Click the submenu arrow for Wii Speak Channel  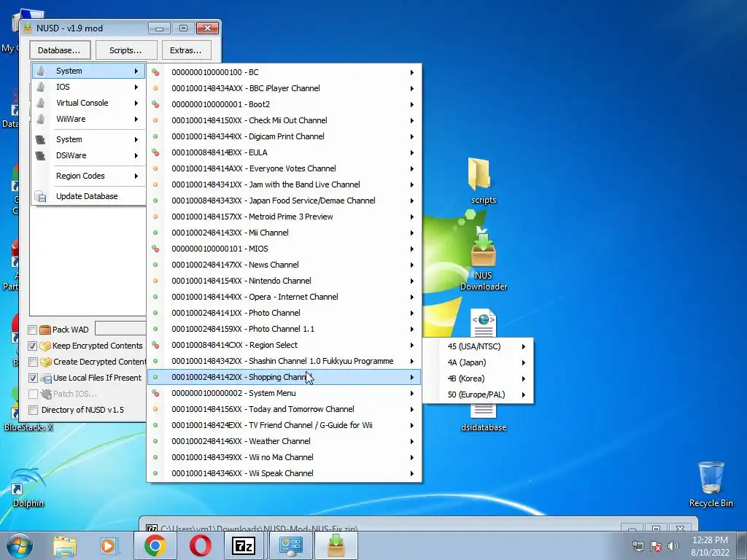(x=411, y=473)
